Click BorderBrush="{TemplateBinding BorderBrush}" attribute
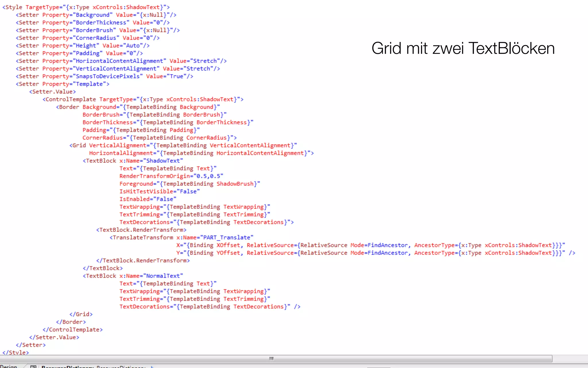 154,115
